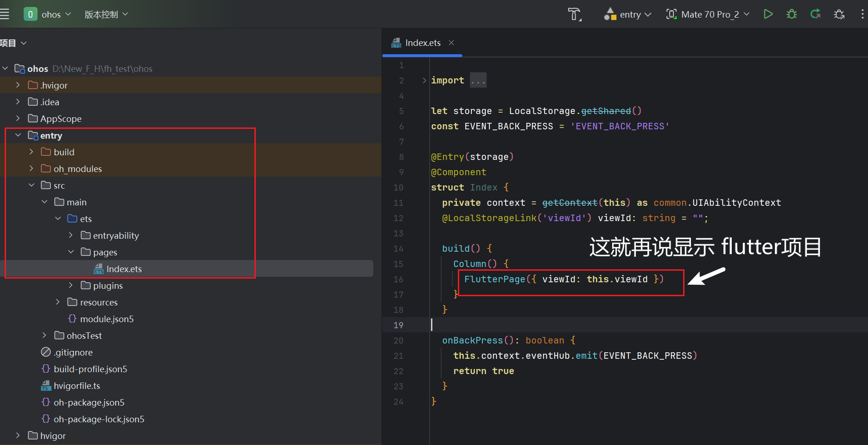Select the resources folder name
Image resolution: width=868 pixels, height=445 pixels.
click(x=99, y=302)
